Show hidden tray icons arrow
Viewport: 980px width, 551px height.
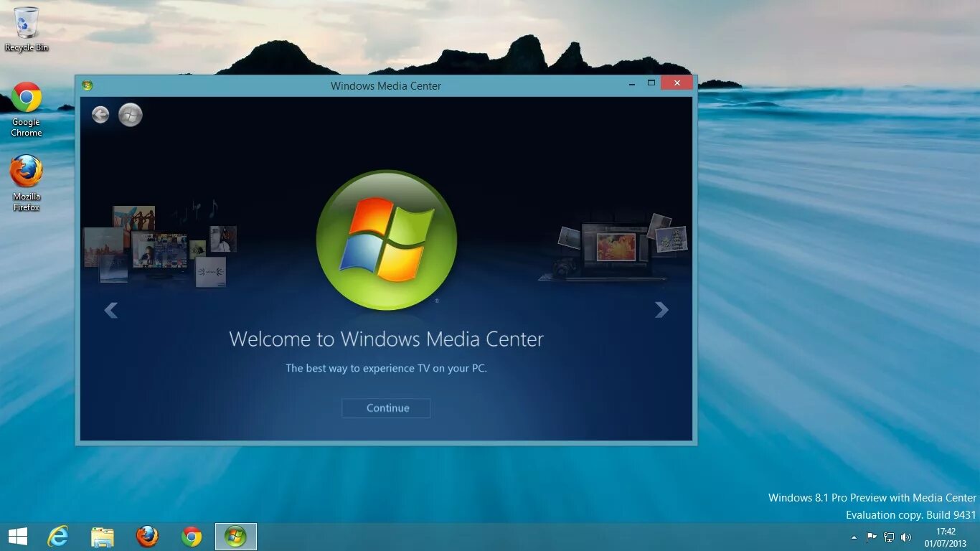[x=854, y=537]
